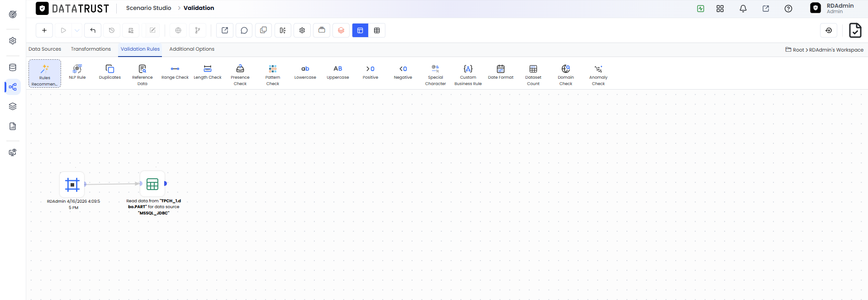Add a Length Check rule

pyautogui.click(x=208, y=72)
